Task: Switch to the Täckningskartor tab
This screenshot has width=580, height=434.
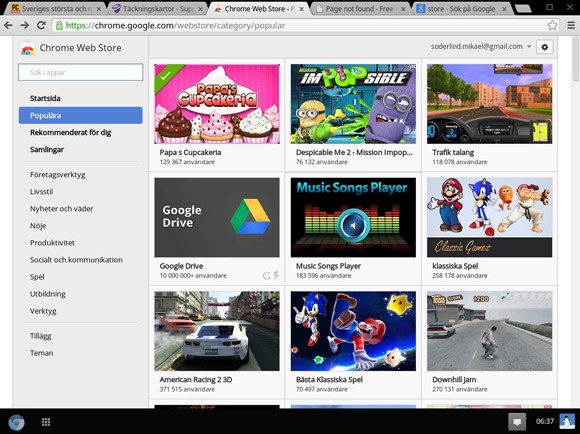Action: tap(157, 9)
